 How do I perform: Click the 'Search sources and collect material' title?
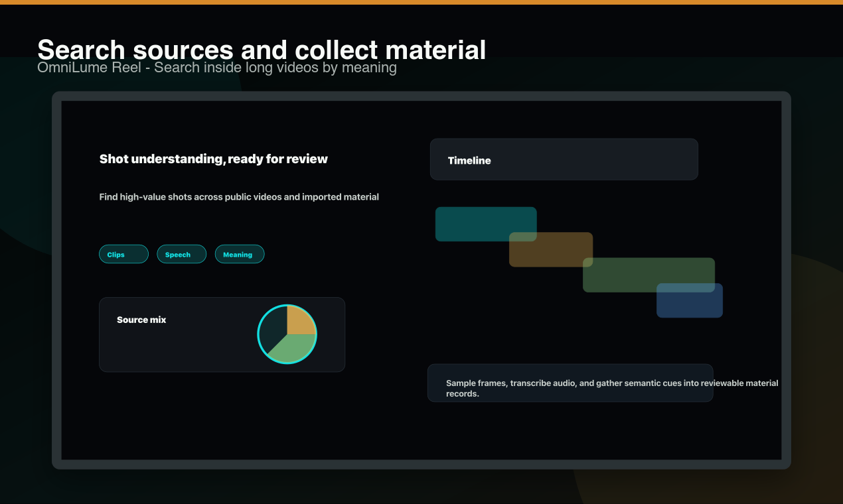[x=262, y=50]
